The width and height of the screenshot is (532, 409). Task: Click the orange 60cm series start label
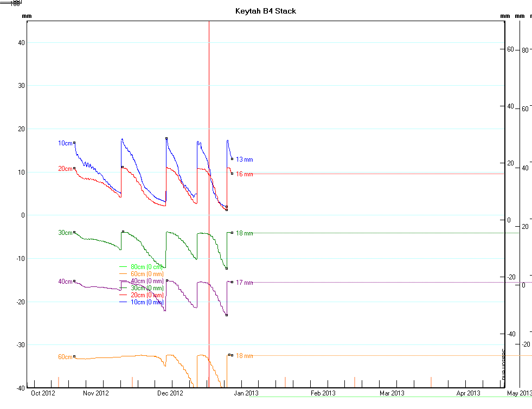click(x=65, y=357)
